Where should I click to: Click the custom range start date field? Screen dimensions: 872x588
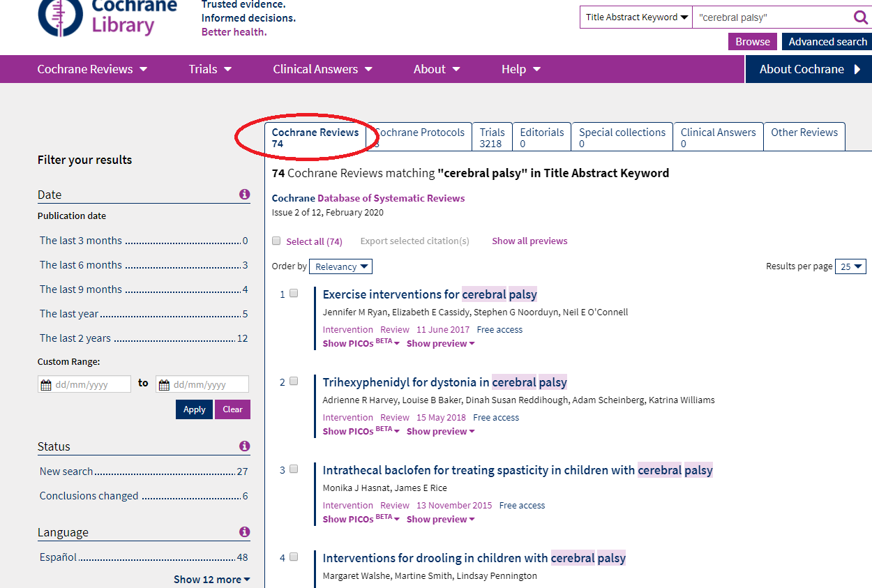coord(84,384)
